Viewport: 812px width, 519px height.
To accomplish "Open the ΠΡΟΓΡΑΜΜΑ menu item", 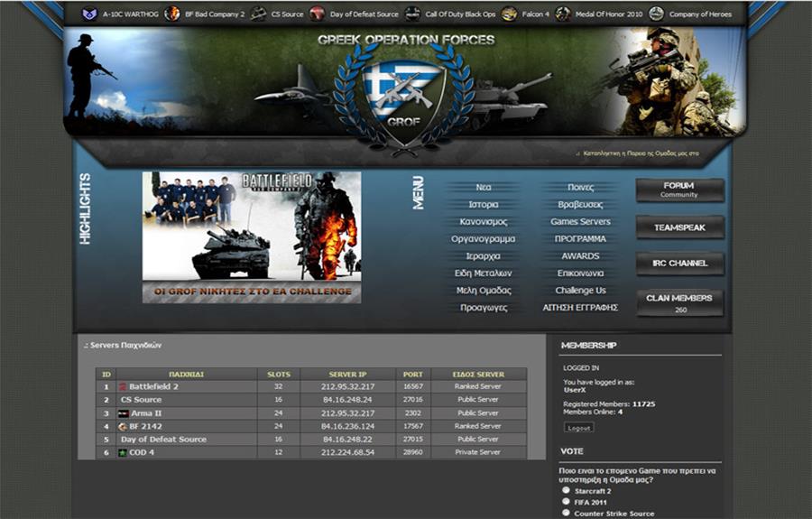I will point(580,239).
